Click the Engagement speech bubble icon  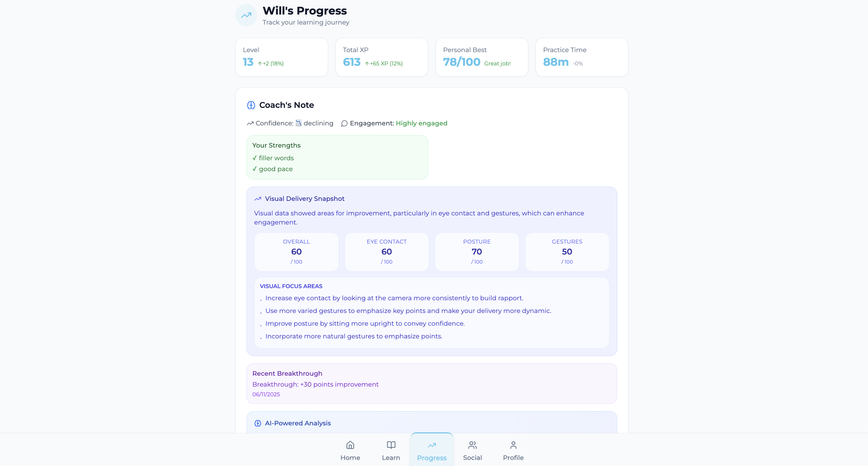344,124
